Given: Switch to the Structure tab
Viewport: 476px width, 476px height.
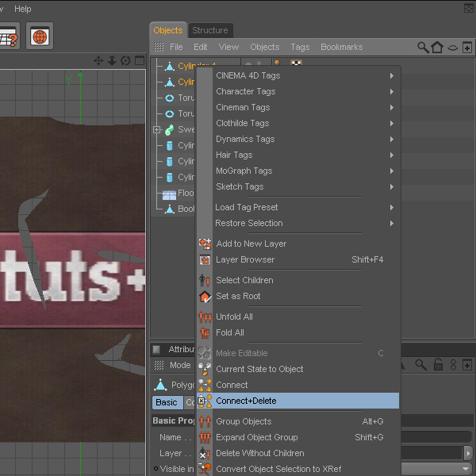Looking at the screenshot, I should 210,30.
